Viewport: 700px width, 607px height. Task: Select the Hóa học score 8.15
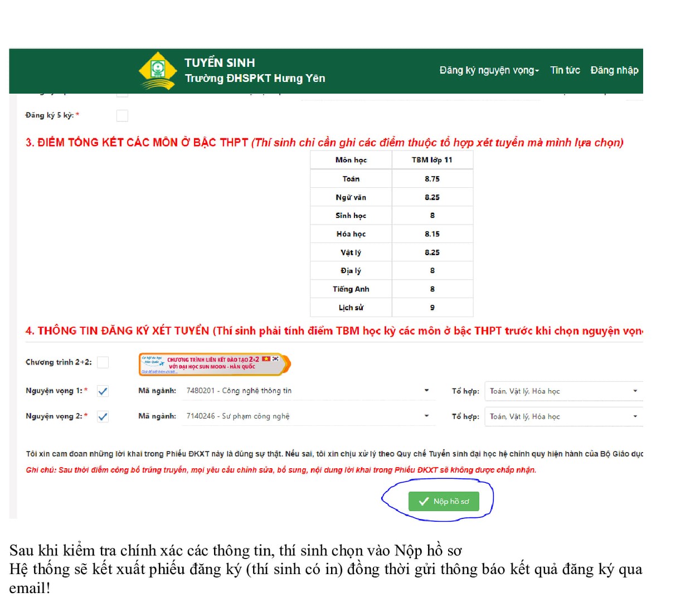[432, 234]
